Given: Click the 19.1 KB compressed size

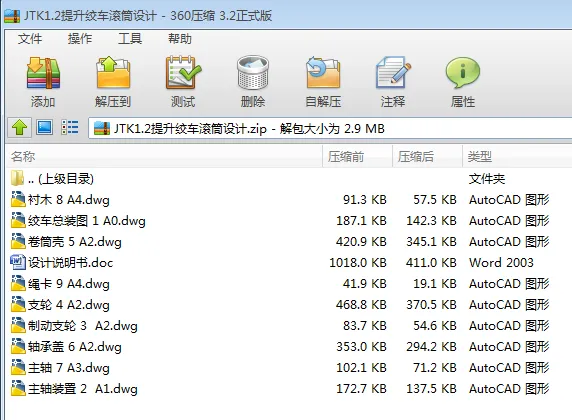Looking at the screenshot, I should pyautogui.click(x=435, y=284).
